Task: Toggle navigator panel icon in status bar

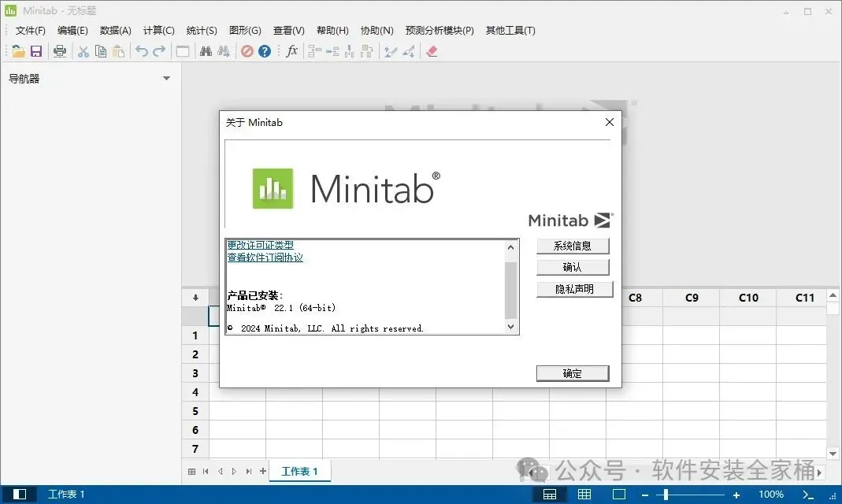Action: tap(20, 495)
